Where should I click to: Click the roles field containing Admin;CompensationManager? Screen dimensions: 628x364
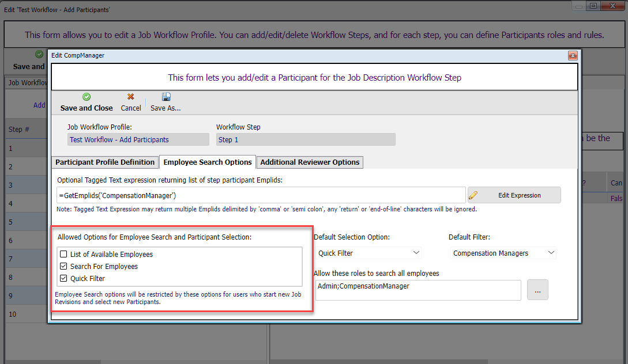(x=418, y=290)
